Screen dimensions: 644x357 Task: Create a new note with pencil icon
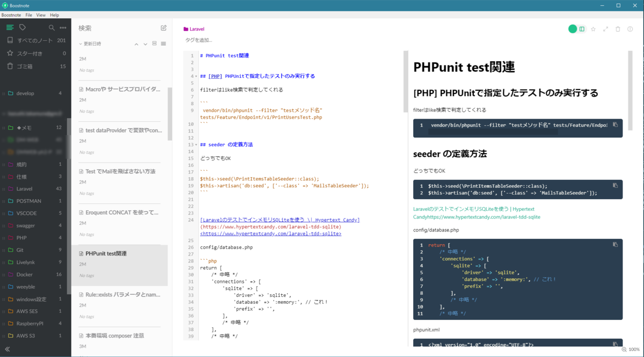coord(164,28)
